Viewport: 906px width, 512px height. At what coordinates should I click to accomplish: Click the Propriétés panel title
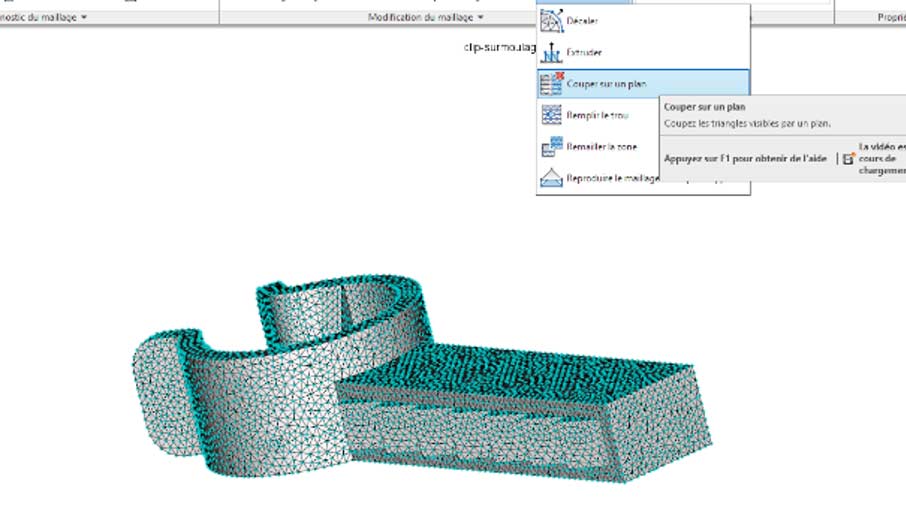890,17
